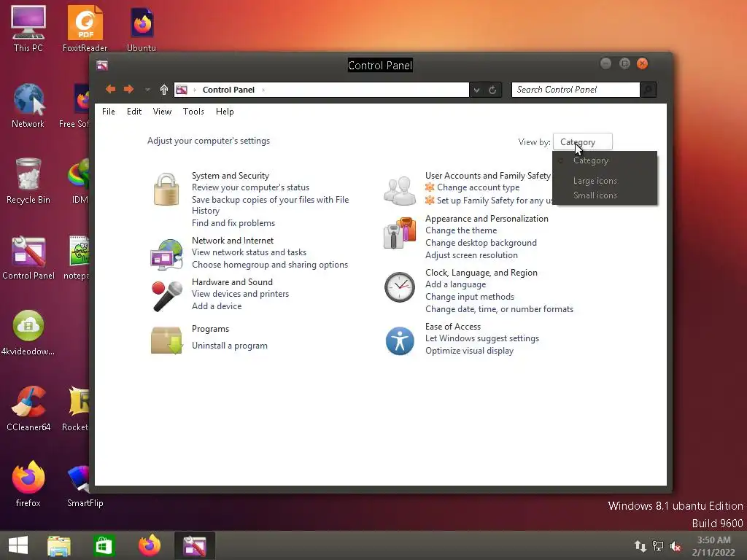
Task: Open CCleaner64 desktop icon
Action: pyautogui.click(x=28, y=409)
